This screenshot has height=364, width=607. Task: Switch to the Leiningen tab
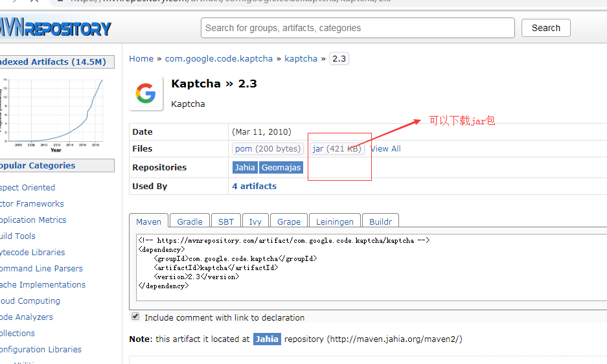[x=335, y=222]
